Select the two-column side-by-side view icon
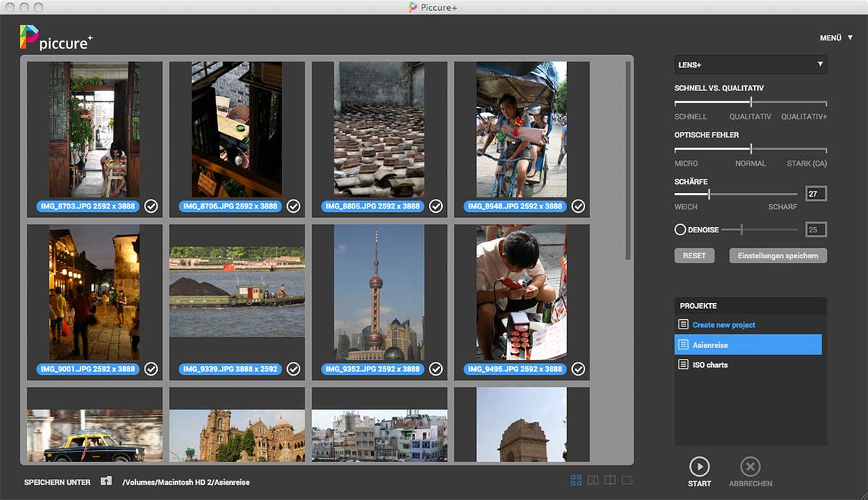Image resolution: width=868 pixels, height=500 pixels. pyautogui.click(x=593, y=480)
